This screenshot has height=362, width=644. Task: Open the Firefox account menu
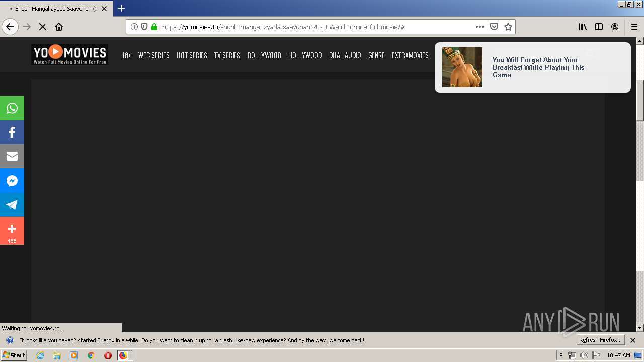tap(615, 27)
